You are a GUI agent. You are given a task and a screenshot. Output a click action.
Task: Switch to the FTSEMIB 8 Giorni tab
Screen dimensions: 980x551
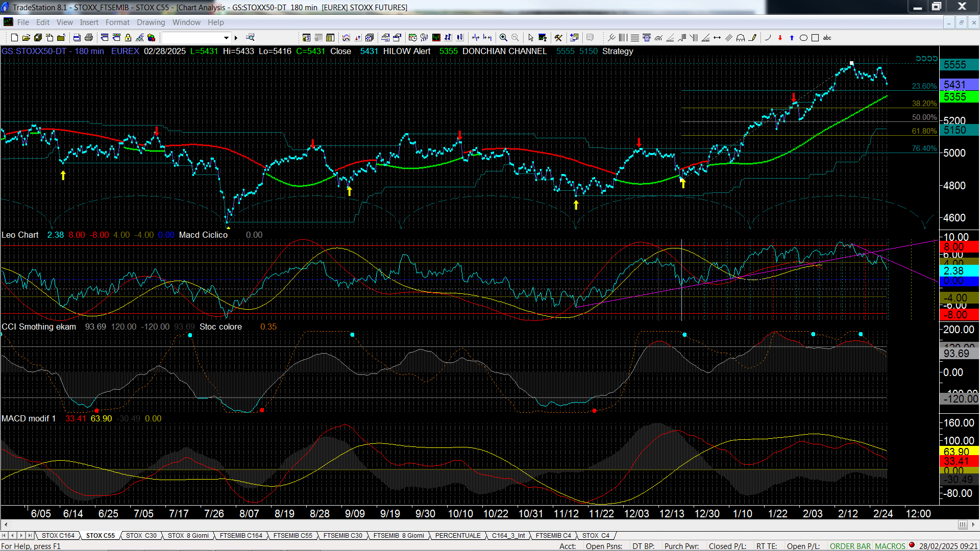coord(399,536)
